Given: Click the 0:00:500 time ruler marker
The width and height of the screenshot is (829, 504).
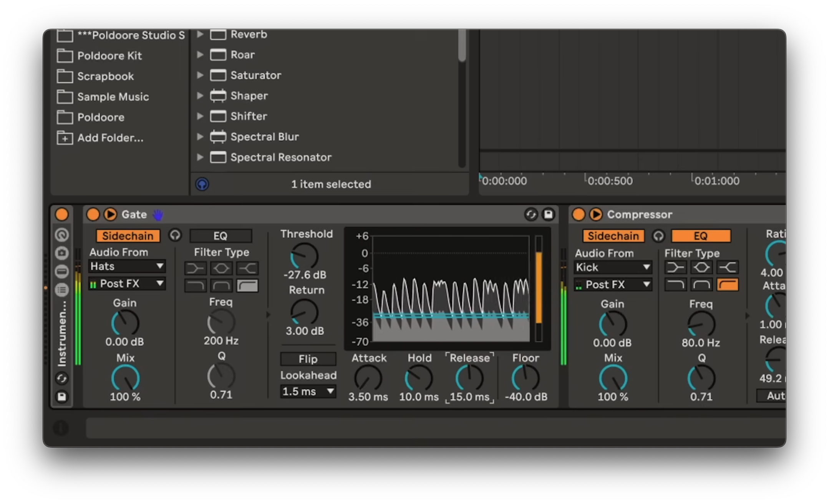Looking at the screenshot, I should pos(610,181).
